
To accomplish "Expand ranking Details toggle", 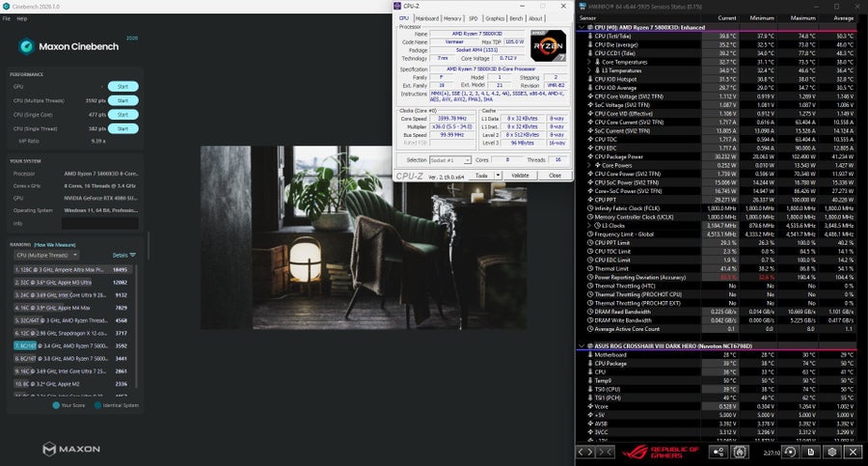I will [x=124, y=255].
